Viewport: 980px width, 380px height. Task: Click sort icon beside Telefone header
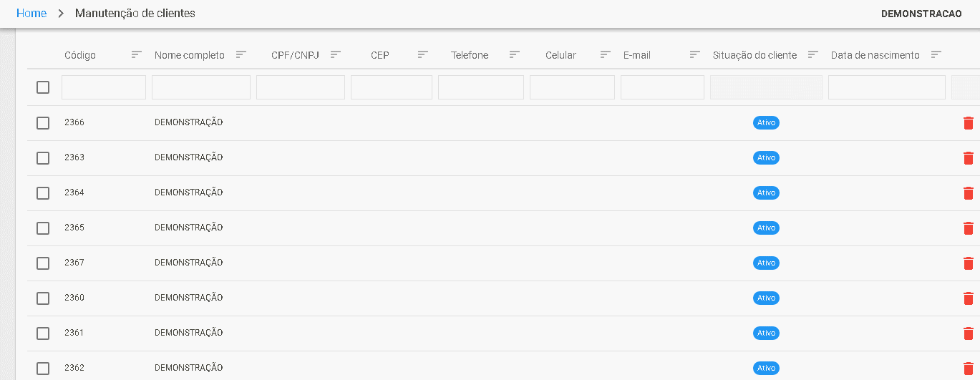click(x=515, y=54)
